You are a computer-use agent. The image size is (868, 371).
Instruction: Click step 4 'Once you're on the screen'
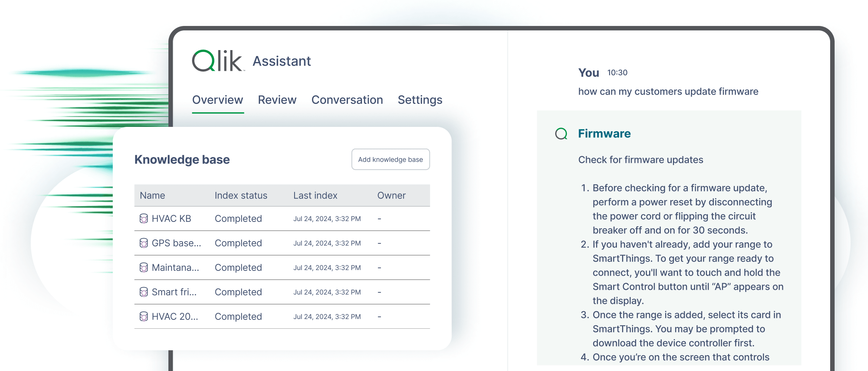675,357
